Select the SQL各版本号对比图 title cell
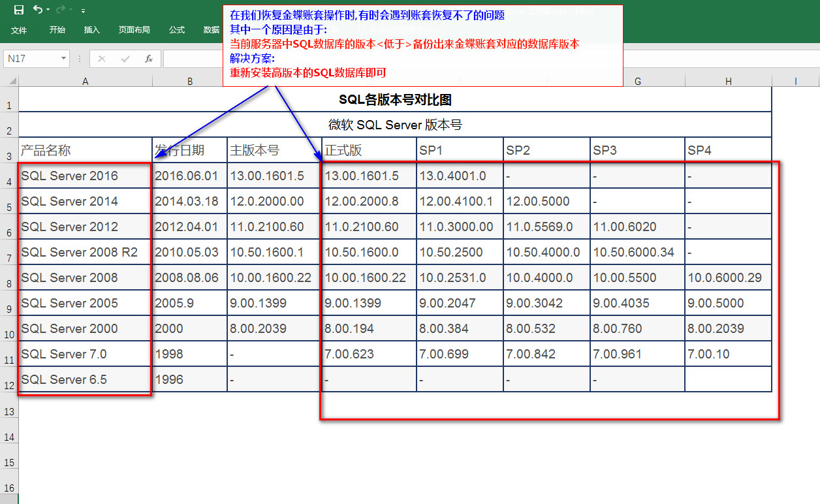The height and width of the screenshot is (504, 820). click(395, 100)
